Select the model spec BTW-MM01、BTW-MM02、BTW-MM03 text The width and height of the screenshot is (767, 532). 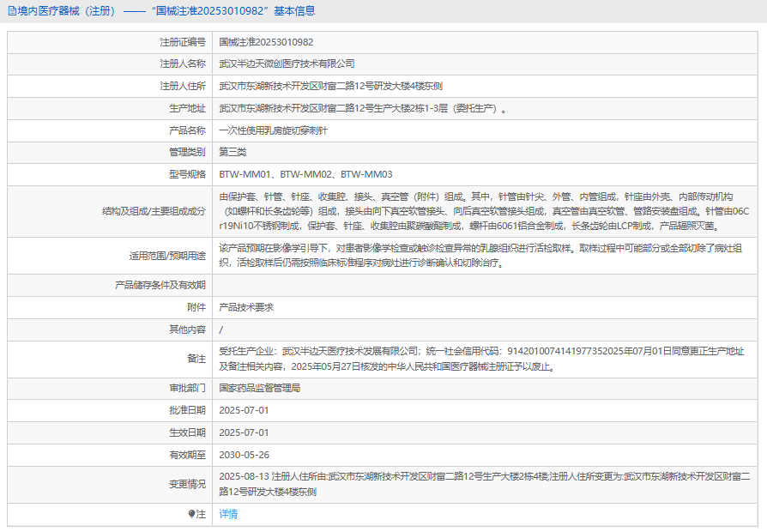pyautogui.click(x=305, y=174)
